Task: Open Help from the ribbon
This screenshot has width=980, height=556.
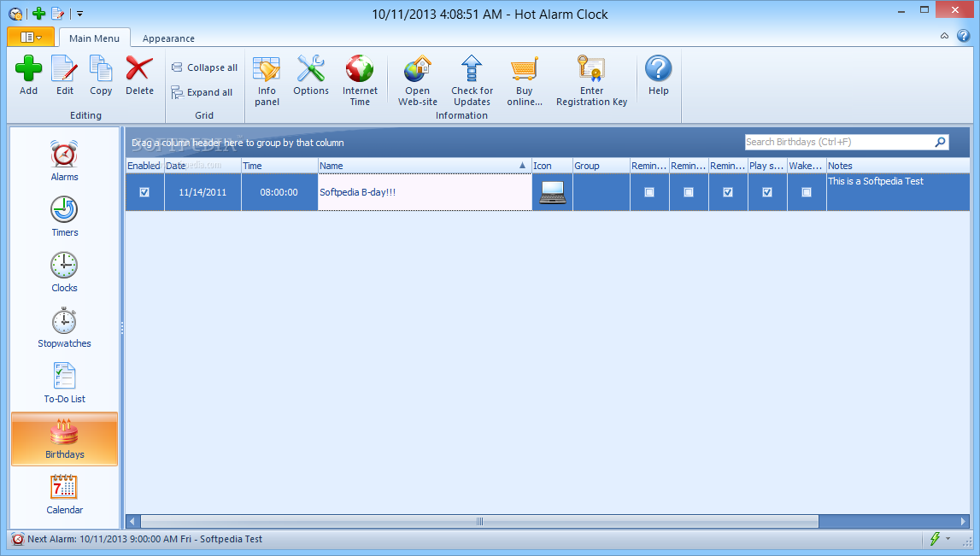Action: 658,76
